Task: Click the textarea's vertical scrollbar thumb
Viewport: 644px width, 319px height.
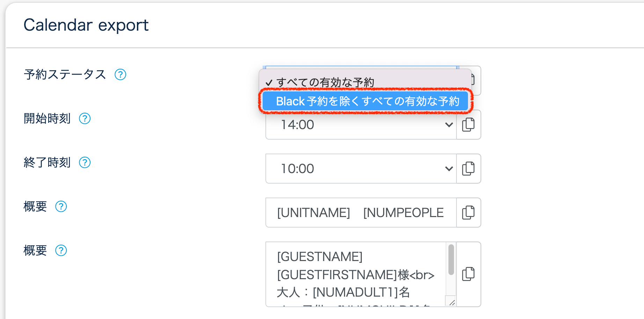Action: pyautogui.click(x=451, y=259)
